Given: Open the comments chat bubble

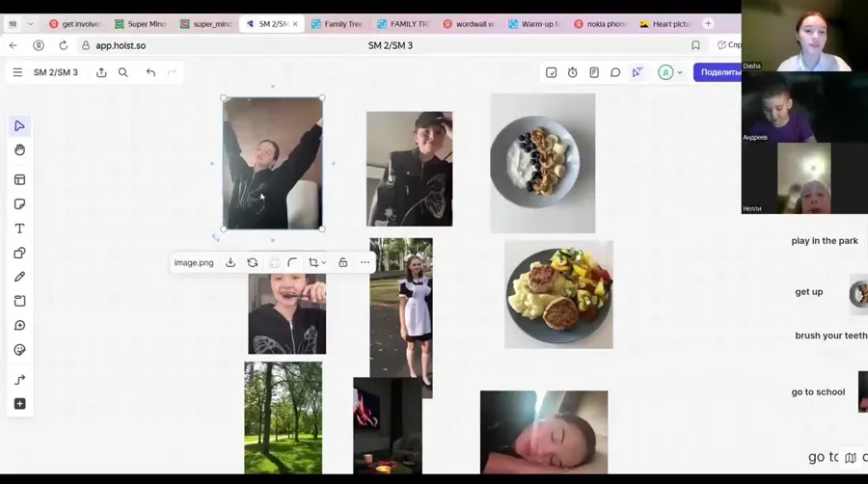Looking at the screenshot, I should (615, 72).
